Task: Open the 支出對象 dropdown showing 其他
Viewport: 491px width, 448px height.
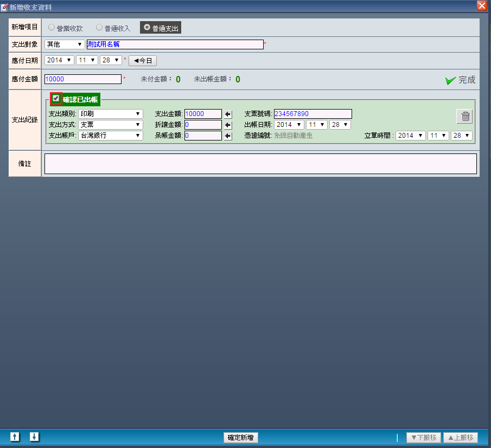Action: tap(64, 44)
